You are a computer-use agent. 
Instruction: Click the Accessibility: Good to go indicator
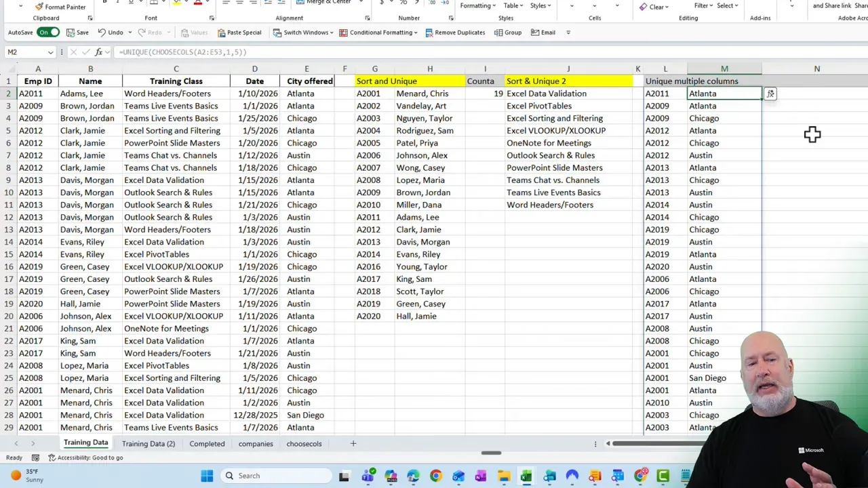pyautogui.click(x=88, y=457)
